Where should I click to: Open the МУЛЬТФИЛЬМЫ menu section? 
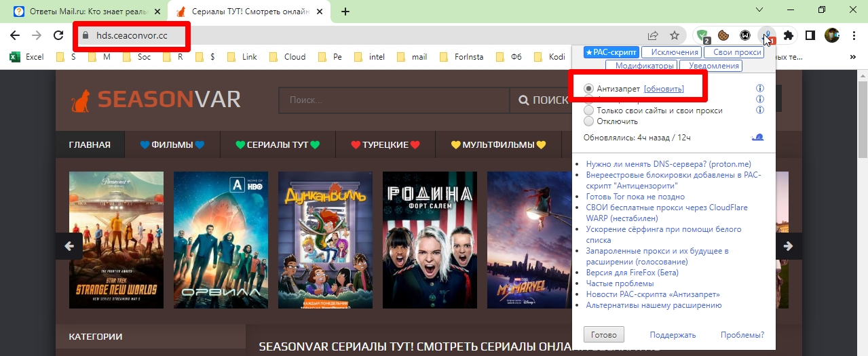pos(499,144)
